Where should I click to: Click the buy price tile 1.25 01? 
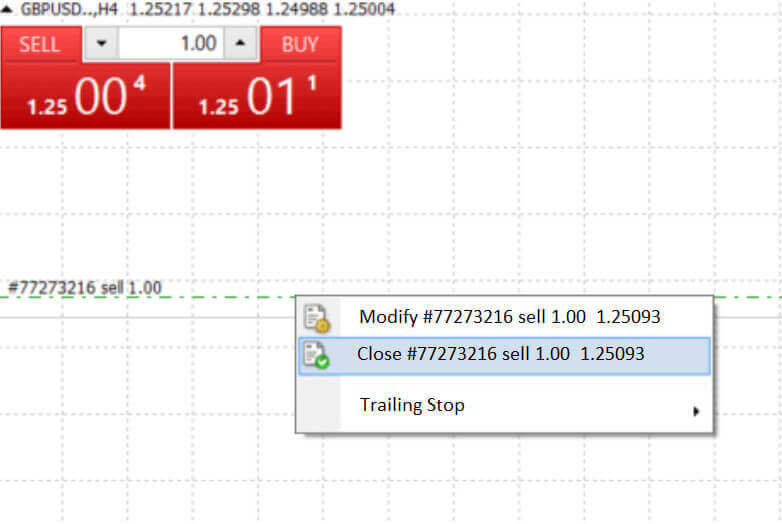257,97
